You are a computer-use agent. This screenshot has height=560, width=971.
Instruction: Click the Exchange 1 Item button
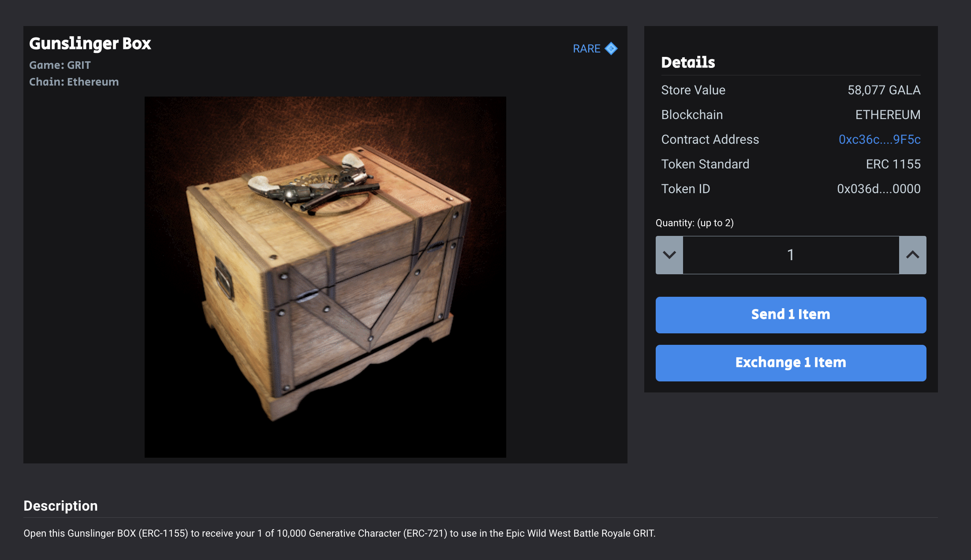coord(791,363)
